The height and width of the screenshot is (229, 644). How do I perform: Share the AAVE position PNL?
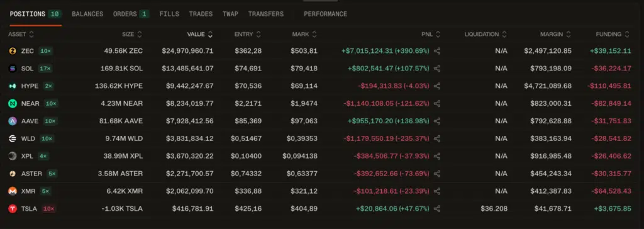coord(437,121)
